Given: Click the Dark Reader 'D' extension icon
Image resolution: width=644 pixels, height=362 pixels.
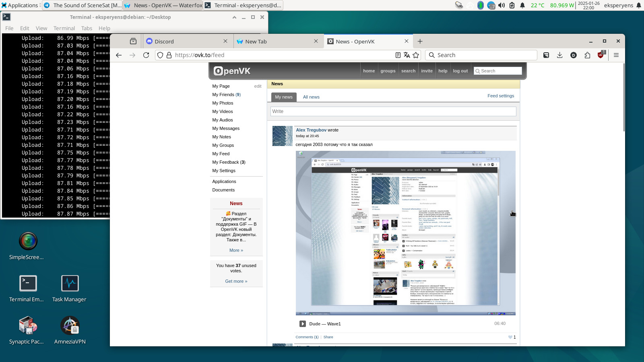Looking at the screenshot, I should pyautogui.click(x=574, y=55).
